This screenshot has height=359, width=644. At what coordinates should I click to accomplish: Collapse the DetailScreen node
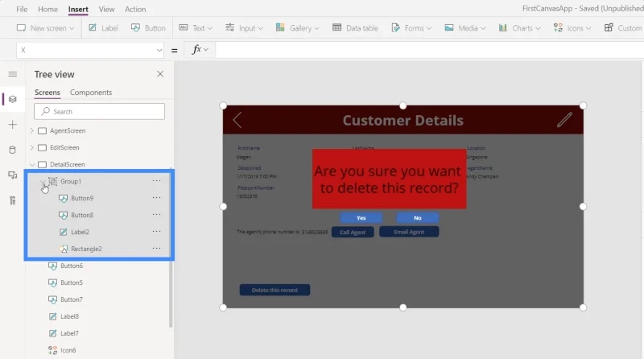click(x=32, y=164)
